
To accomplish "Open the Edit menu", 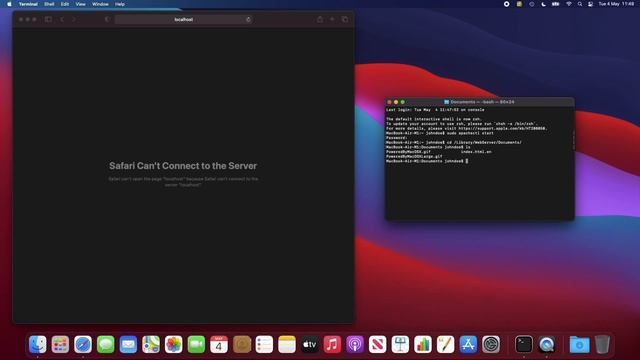I will pos(65,4).
